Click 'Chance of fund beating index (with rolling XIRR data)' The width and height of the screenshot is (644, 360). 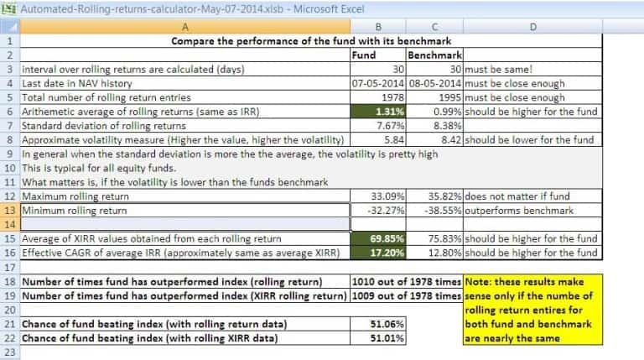(x=184, y=338)
